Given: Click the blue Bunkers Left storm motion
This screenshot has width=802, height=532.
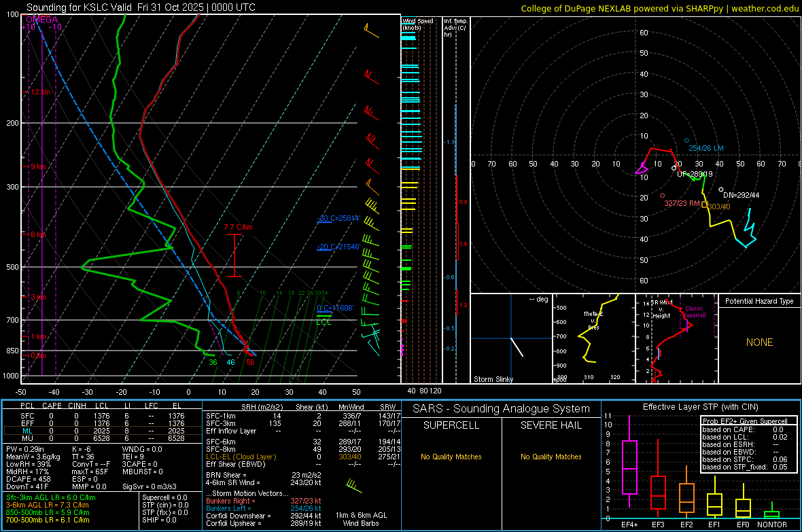Looking at the screenshot, I should (264, 508).
